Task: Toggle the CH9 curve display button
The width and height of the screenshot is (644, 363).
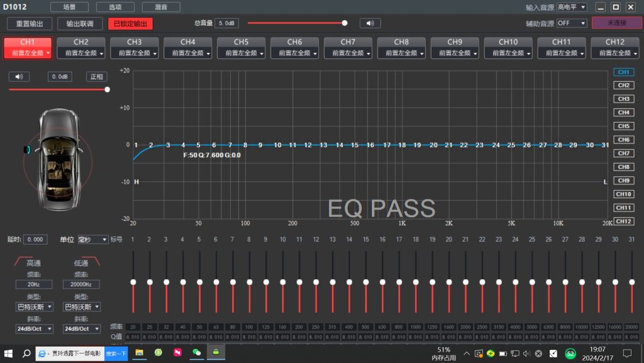Action: 623,181
